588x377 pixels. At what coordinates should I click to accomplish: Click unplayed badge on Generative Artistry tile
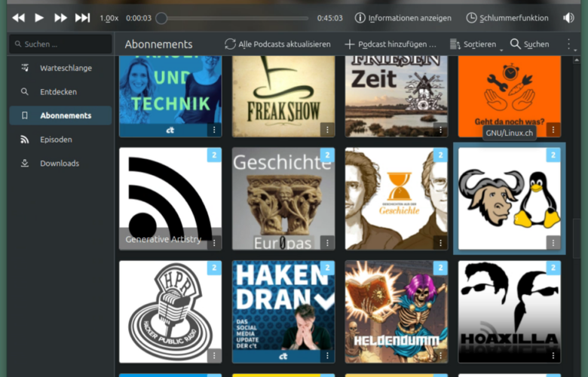(214, 155)
